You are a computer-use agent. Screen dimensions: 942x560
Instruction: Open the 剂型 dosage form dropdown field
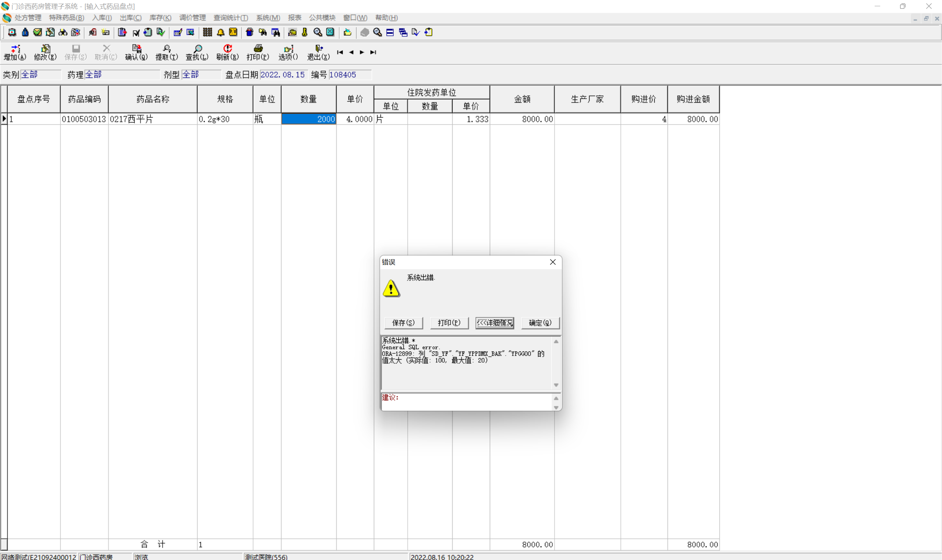click(201, 75)
